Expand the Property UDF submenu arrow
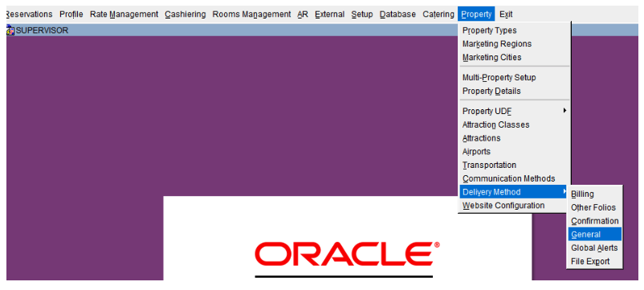Viewport: 644px width, 290px height. click(565, 111)
